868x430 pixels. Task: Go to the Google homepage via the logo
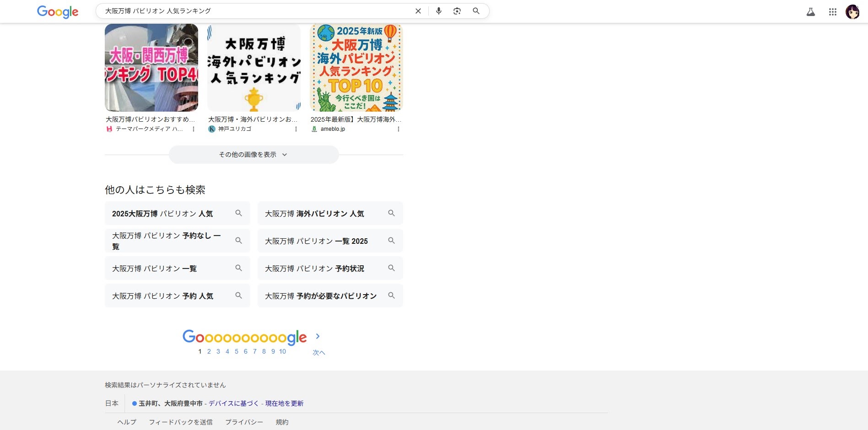[x=57, y=12]
